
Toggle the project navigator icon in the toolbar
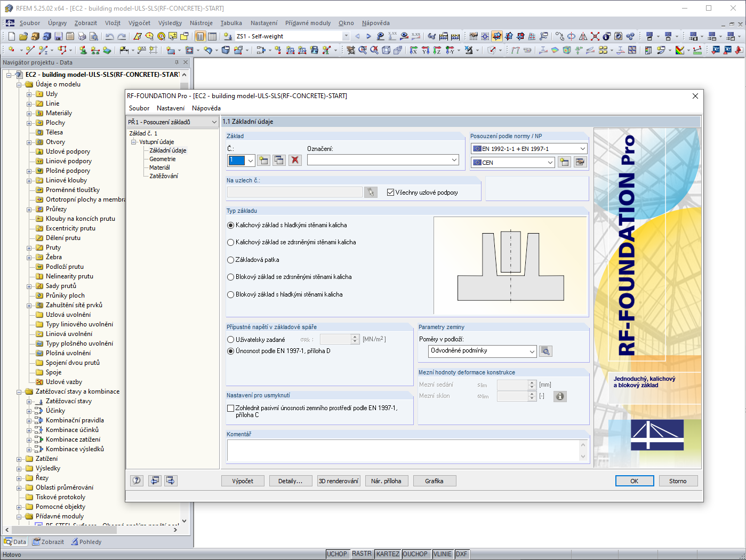click(200, 36)
